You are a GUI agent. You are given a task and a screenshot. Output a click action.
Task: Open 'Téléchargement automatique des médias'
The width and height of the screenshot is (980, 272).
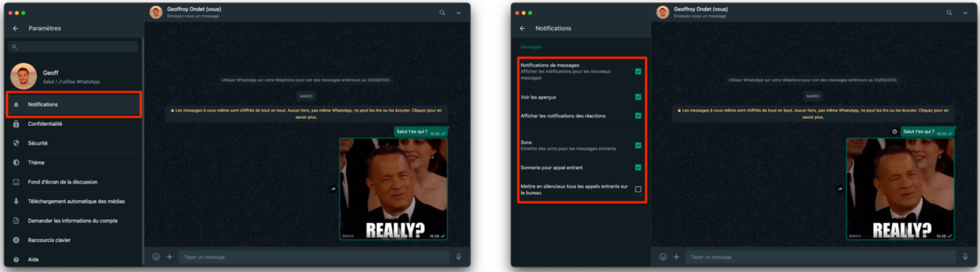pyautogui.click(x=73, y=201)
